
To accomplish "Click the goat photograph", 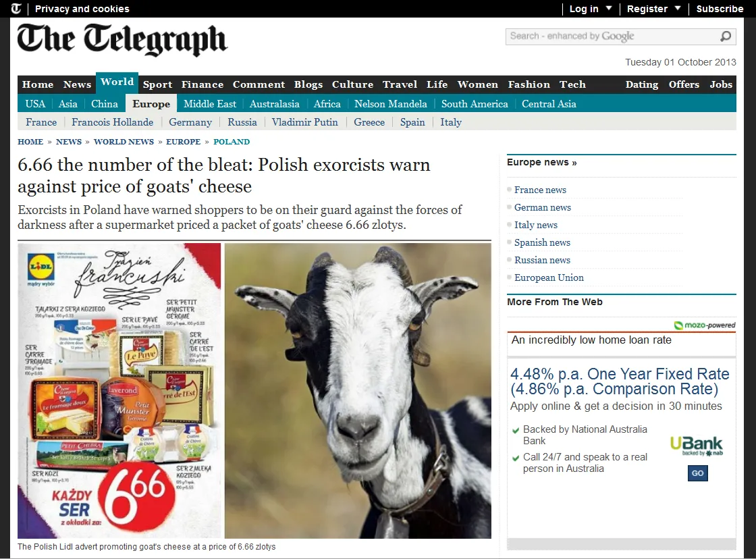I will tap(358, 391).
